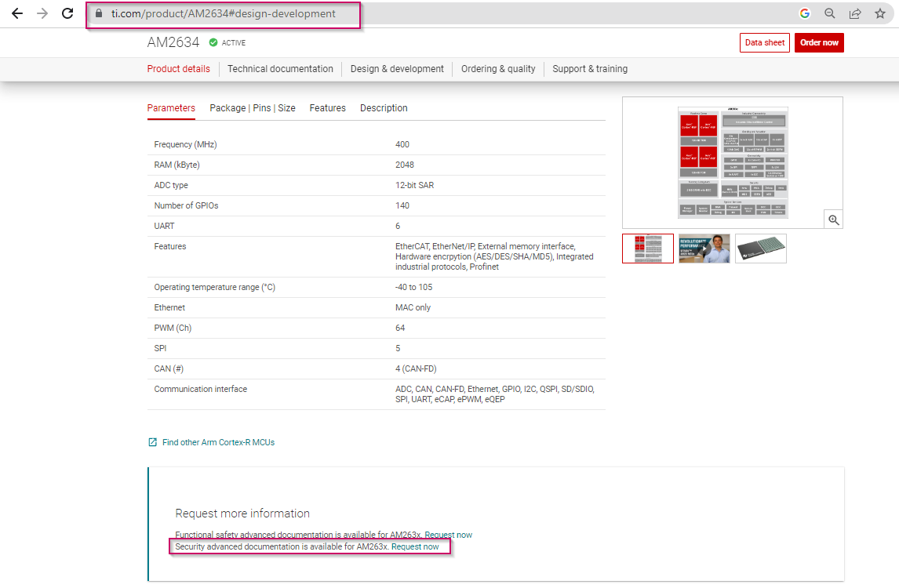Bookmark the page with the star icon
Screen dimensions: 899x588
tap(879, 13)
